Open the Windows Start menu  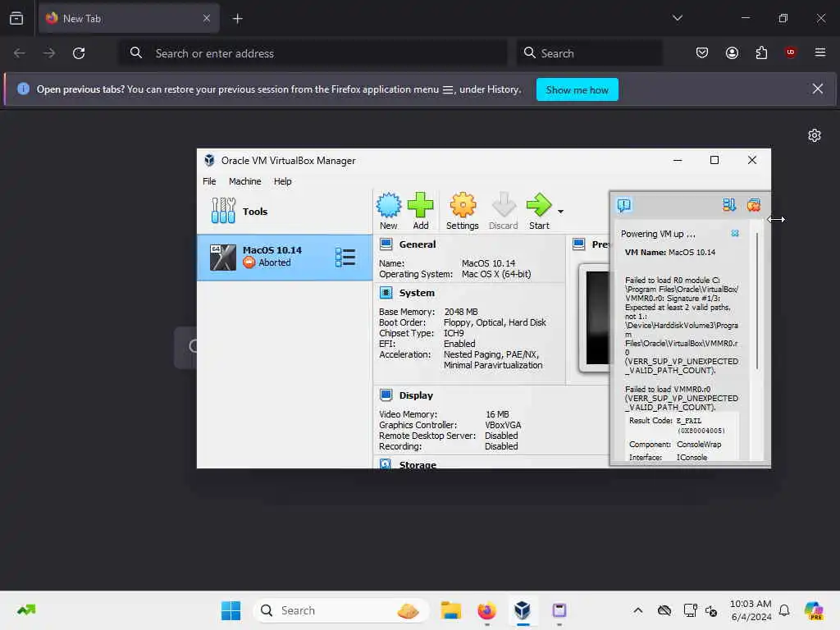(231, 610)
